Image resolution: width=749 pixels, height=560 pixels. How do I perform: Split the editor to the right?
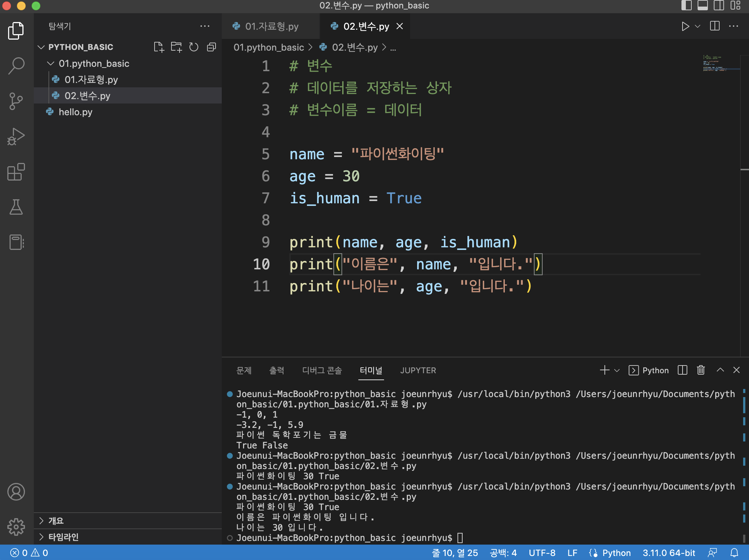[715, 26]
